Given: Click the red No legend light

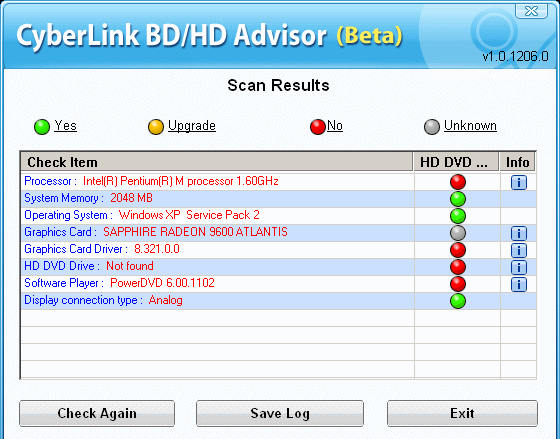Looking at the screenshot, I should pos(318,127).
